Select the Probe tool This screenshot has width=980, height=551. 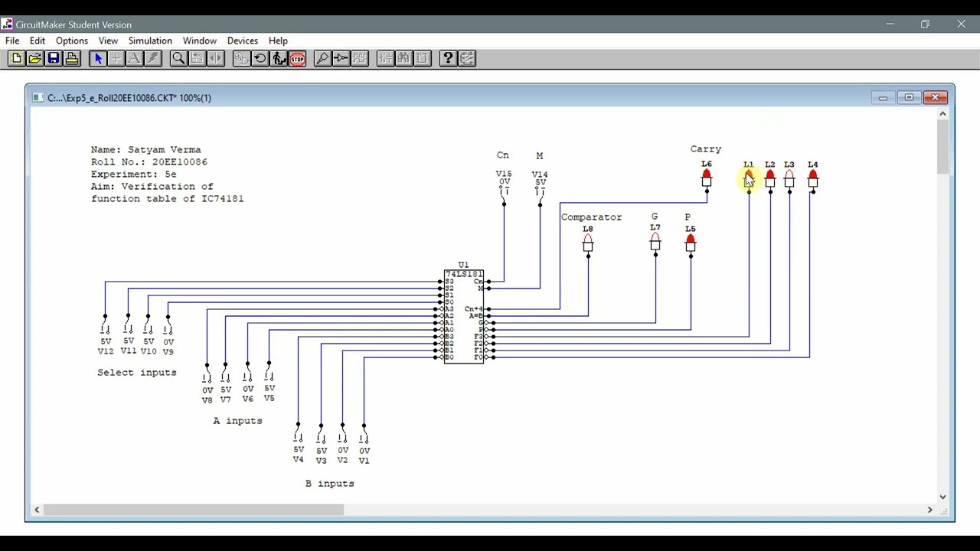322,58
